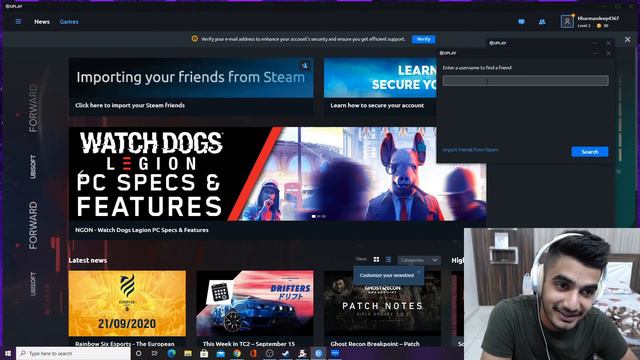The width and height of the screenshot is (640, 360).
Task: Open Mail app from taskbar
Action: coord(220,353)
